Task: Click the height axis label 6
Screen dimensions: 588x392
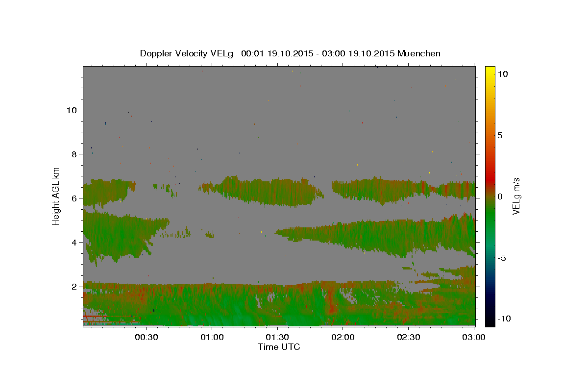Action: coord(74,198)
